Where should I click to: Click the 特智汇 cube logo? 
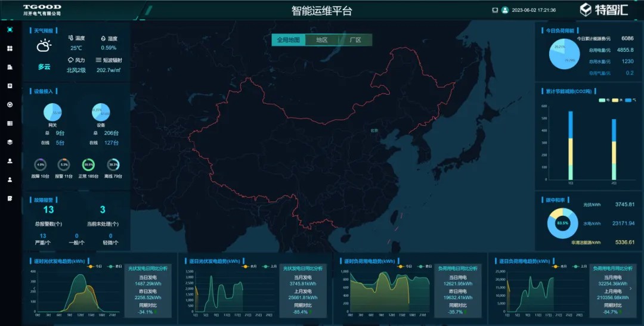click(x=586, y=10)
